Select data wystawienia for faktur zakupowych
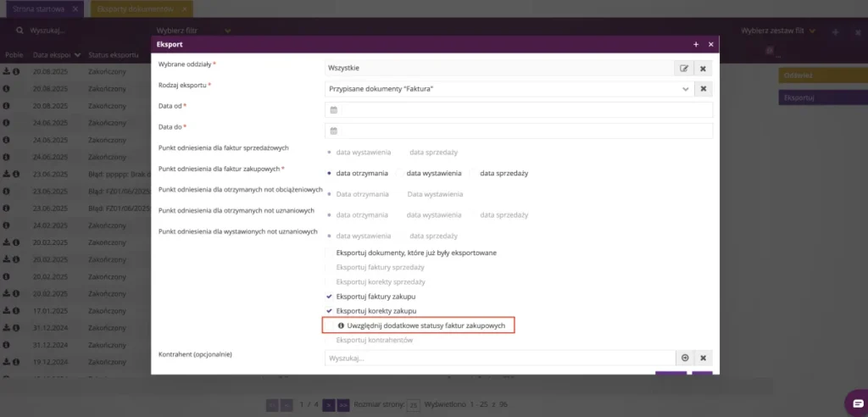The height and width of the screenshot is (417, 868). pos(400,174)
